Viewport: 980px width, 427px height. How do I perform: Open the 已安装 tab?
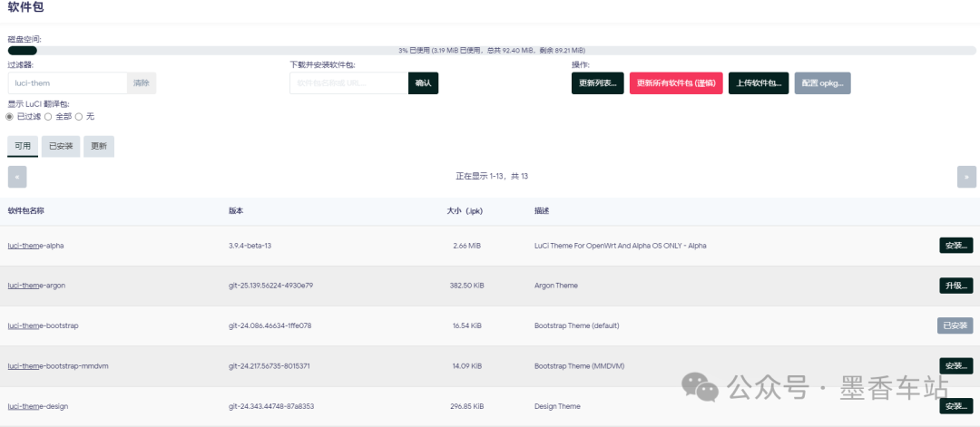(61, 146)
